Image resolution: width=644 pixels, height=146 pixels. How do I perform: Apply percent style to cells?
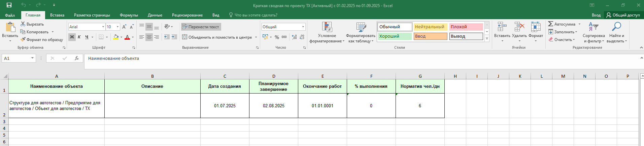coord(277,37)
